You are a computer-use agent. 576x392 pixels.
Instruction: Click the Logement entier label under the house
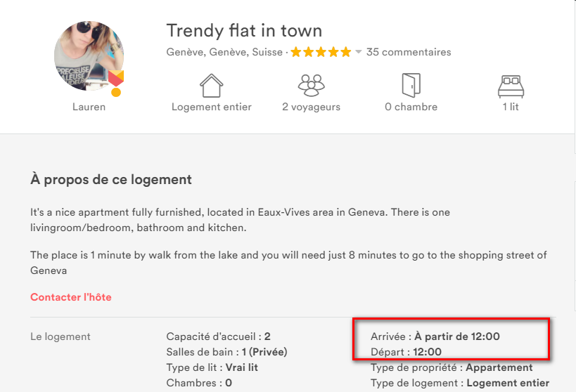tap(211, 107)
